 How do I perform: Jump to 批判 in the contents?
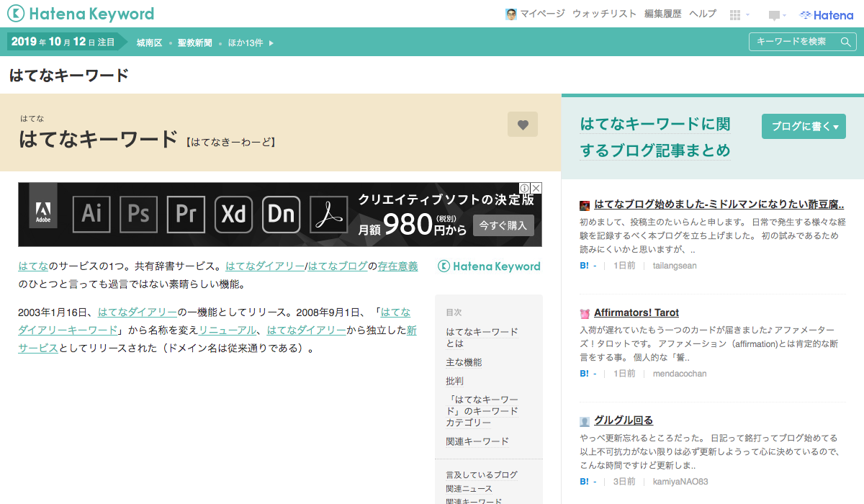coord(454,381)
